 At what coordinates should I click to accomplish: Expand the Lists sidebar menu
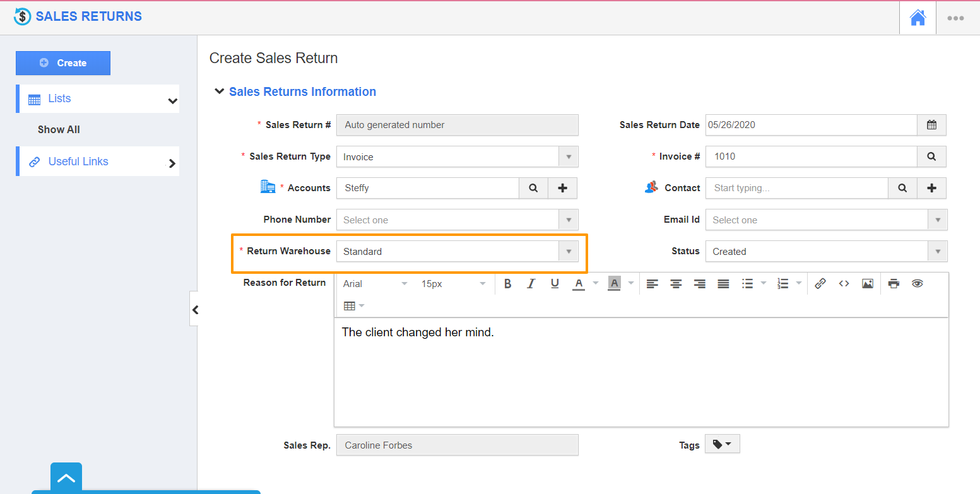pos(98,99)
